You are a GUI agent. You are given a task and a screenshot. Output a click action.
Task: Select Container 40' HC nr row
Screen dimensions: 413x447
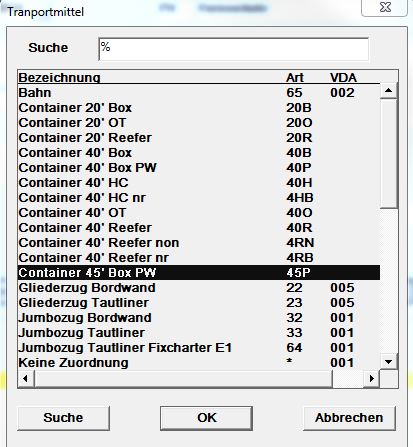(x=199, y=198)
